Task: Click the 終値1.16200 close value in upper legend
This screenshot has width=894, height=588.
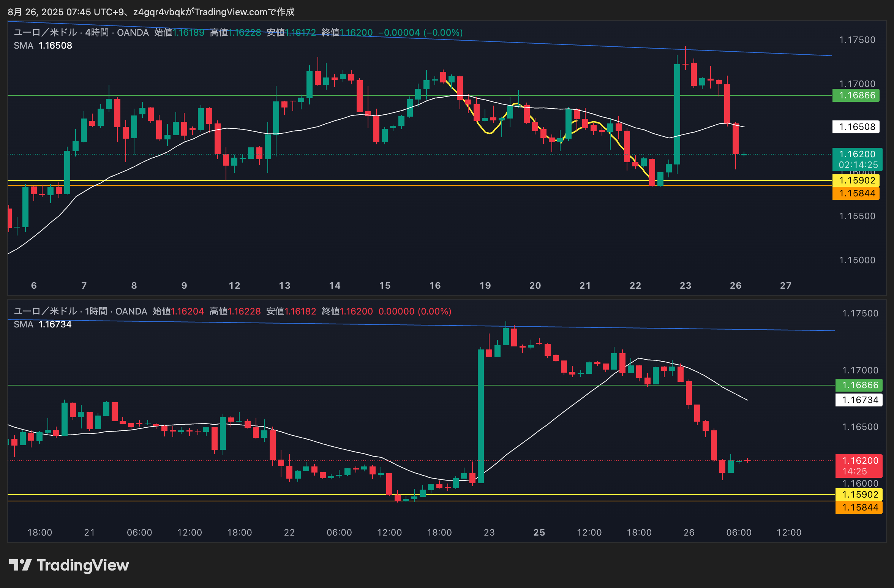Action: pos(347,33)
